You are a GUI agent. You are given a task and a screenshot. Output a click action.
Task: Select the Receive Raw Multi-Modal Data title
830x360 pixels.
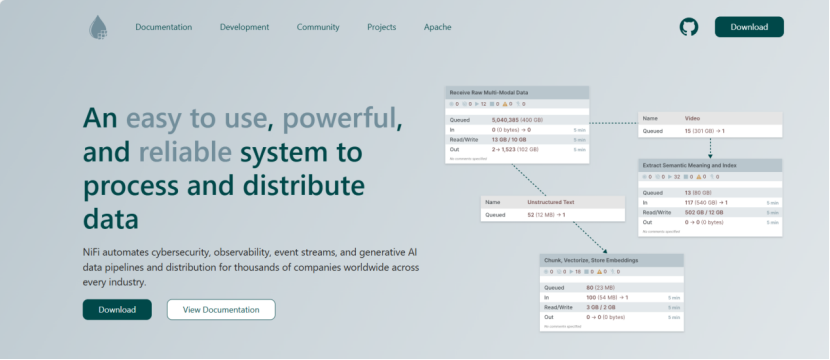coord(489,92)
